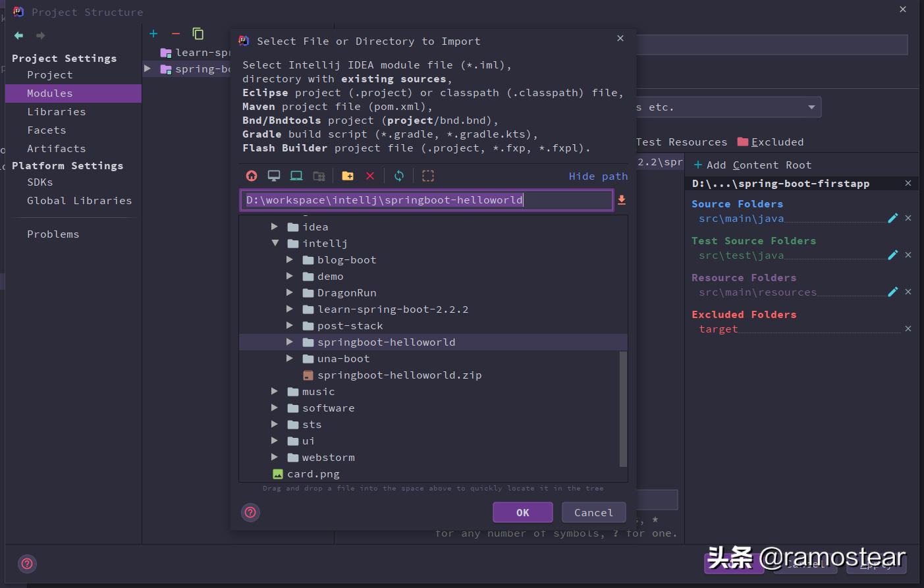Expand the demo folder
Viewport: 924px width, 588px height.
[x=289, y=276]
